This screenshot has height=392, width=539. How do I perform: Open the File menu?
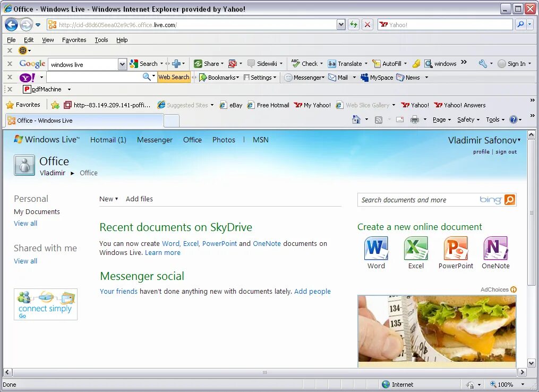coord(11,40)
